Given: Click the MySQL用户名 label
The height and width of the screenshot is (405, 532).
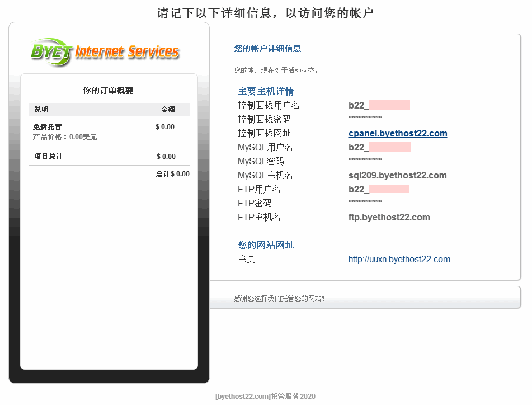Looking at the screenshot, I should pos(265,147).
